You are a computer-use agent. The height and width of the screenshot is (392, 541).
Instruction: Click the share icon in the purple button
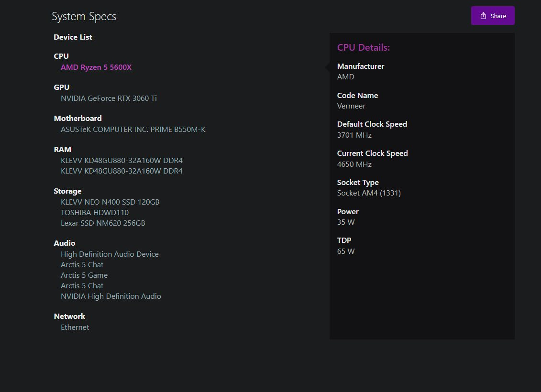pyautogui.click(x=484, y=16)
